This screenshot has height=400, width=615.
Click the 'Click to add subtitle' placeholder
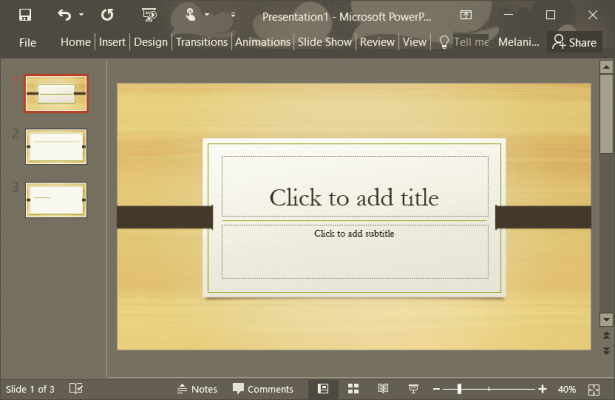(x=355, y=251)
